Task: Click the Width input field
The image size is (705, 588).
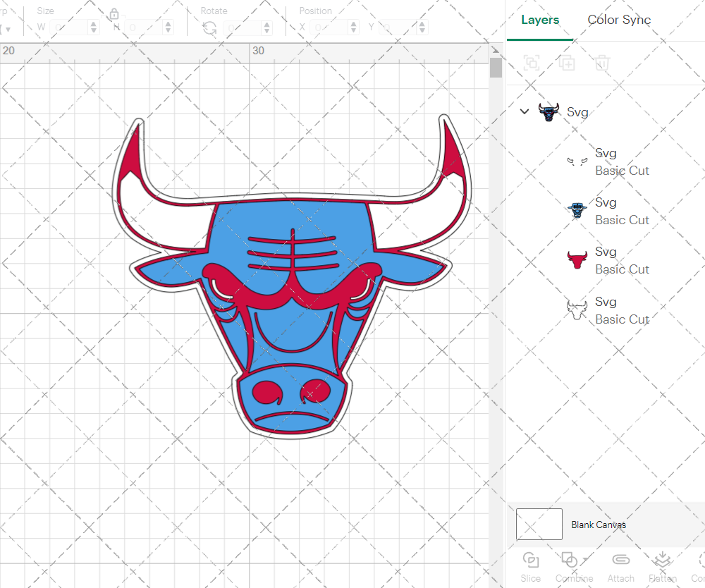Action: [69, 27]
